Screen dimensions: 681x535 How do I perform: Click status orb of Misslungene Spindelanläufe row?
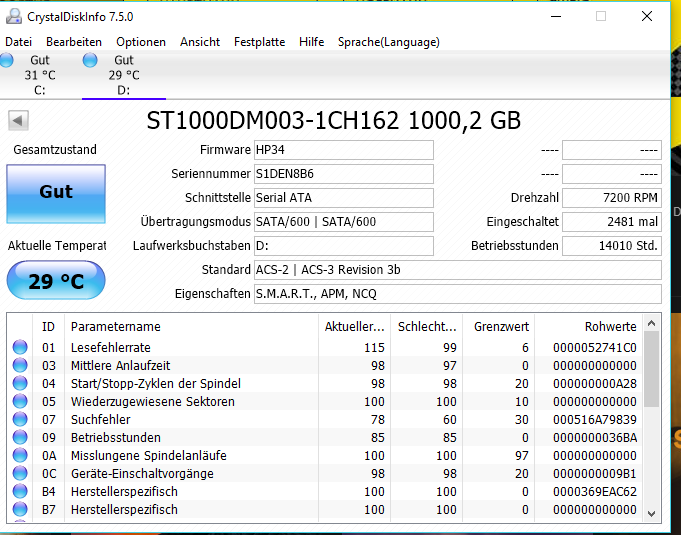click(x=20, y=456)
